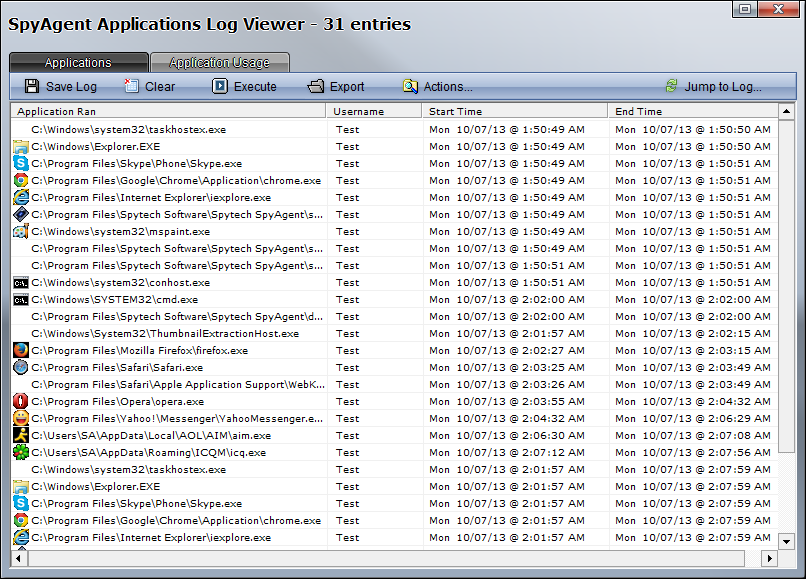Click the ICQ flower icon

click(x=20, y=453)
